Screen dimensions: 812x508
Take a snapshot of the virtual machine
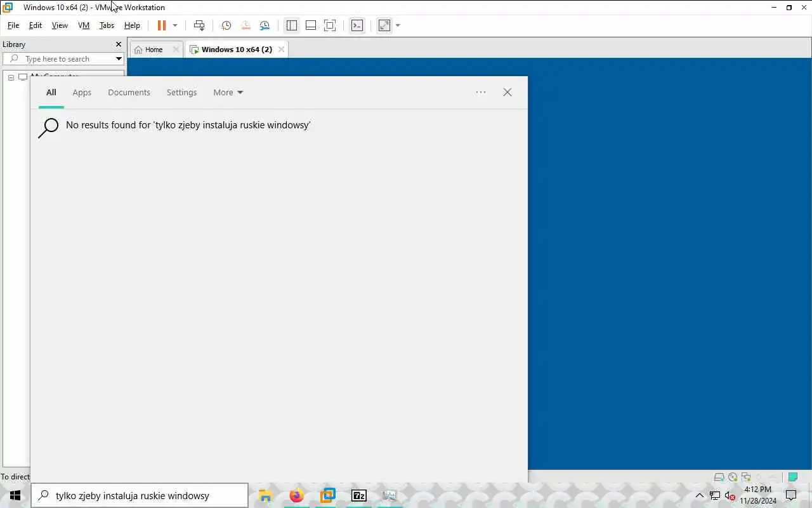tap(226, 25)
